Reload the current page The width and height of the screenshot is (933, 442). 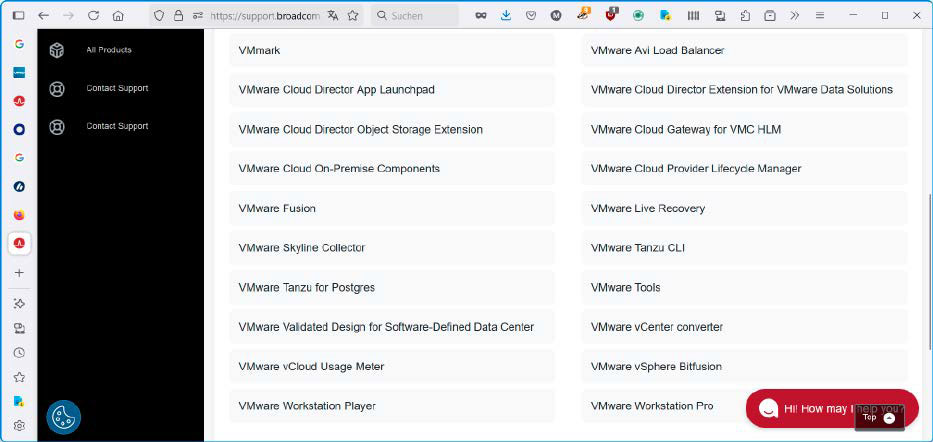93,15
